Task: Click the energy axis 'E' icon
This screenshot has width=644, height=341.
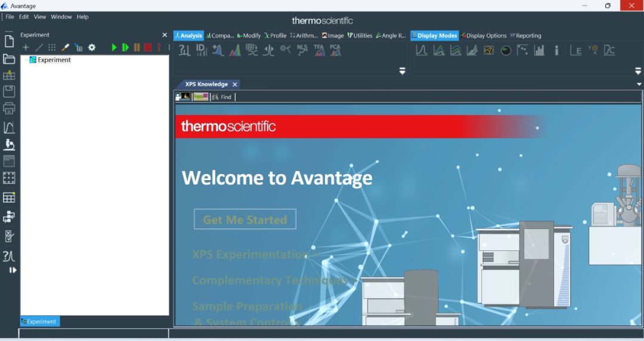Action: 576,50
